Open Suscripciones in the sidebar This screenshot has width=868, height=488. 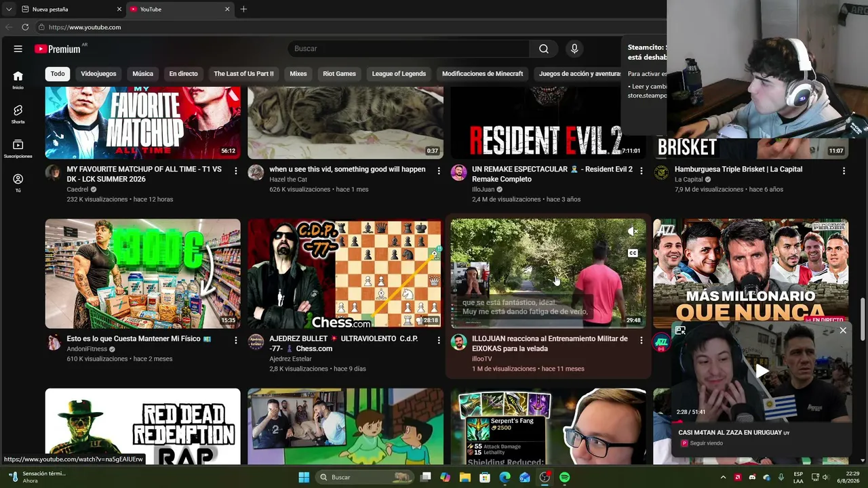click(x=18, y=148)
